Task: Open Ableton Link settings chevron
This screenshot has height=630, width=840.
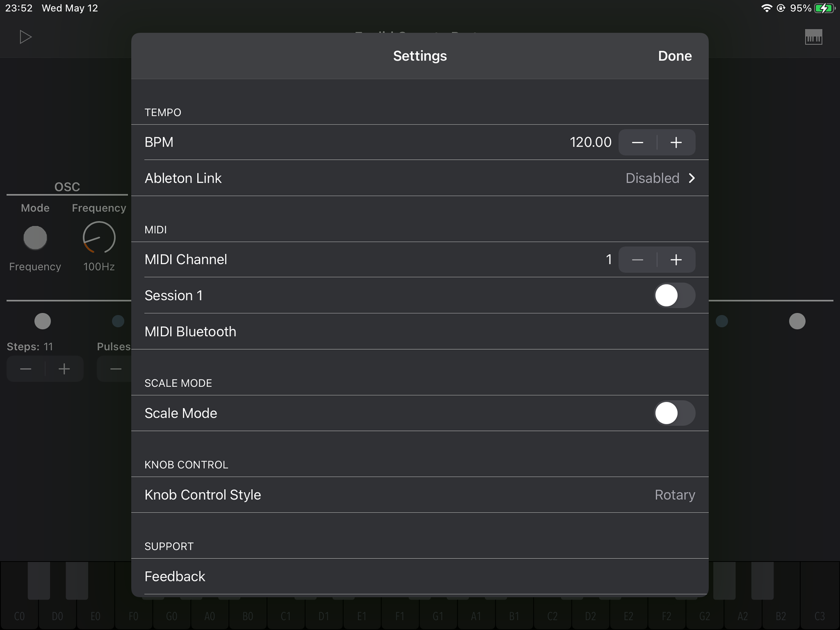Action: point(691,178)
